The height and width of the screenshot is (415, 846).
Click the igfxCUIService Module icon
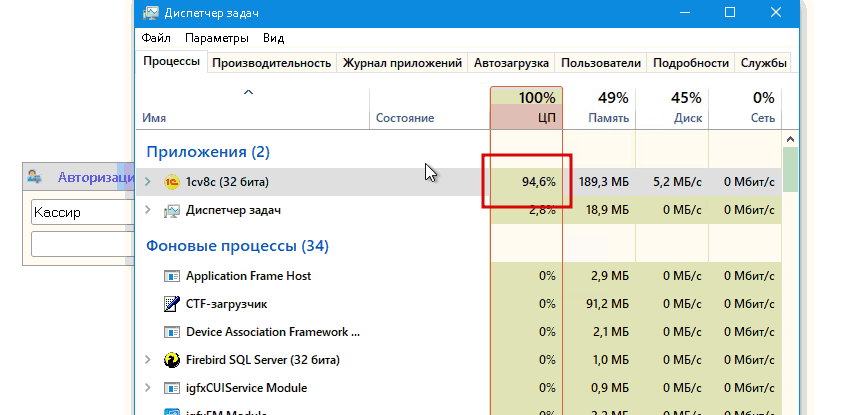tap(172, 388)
